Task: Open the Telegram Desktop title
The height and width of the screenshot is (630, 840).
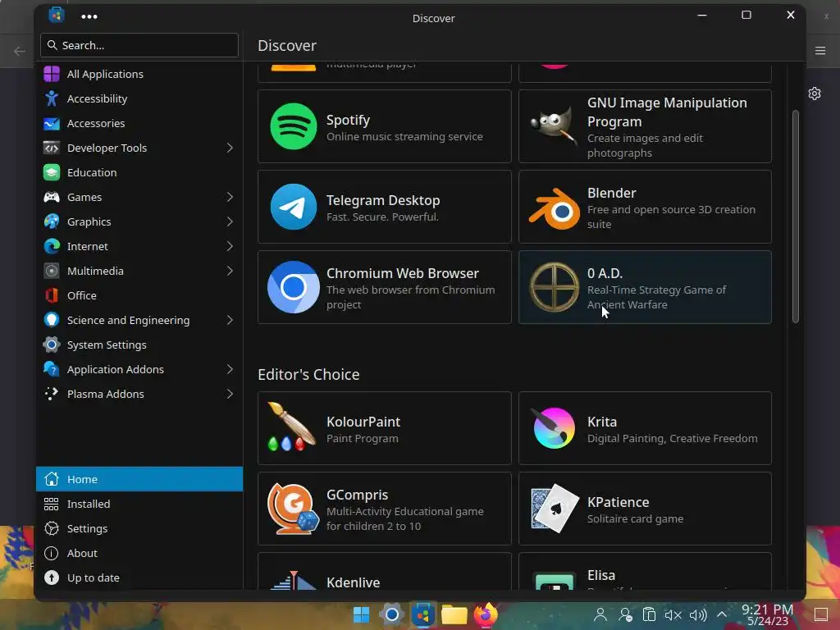Action: [383, 200]
